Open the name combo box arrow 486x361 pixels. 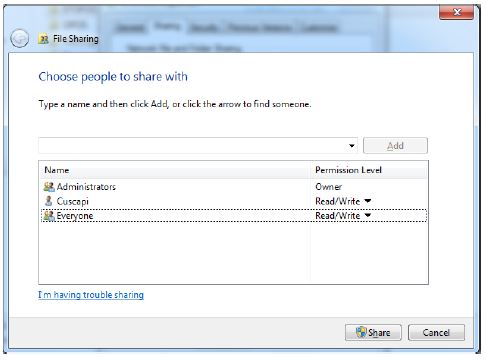click(352, 146)
